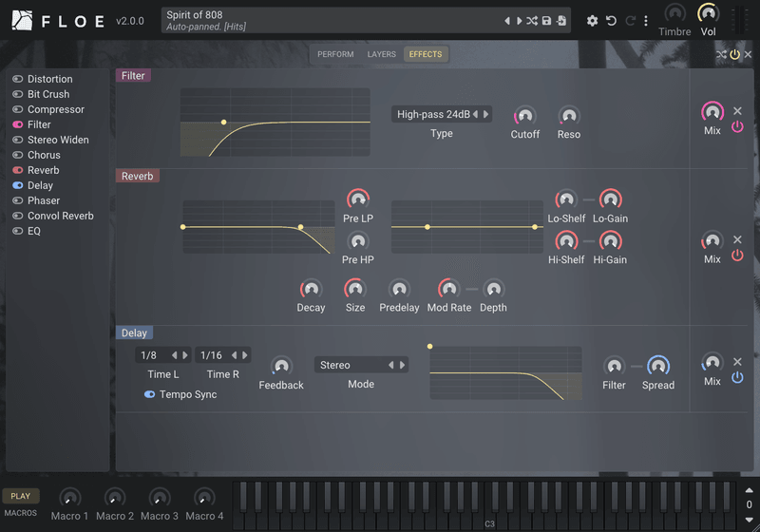Step Time L 1/8 value to next
760x532 pixels.
click(185, 355)
